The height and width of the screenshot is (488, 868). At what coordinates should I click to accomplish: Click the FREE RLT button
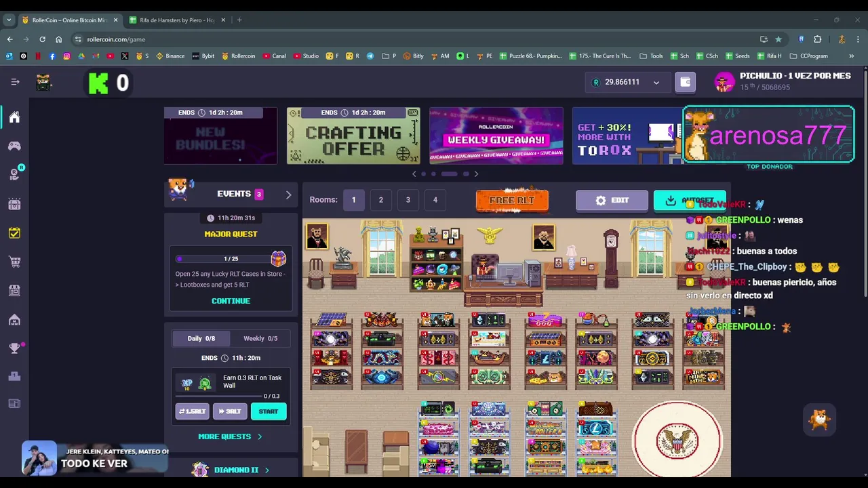tap(512, 200)
